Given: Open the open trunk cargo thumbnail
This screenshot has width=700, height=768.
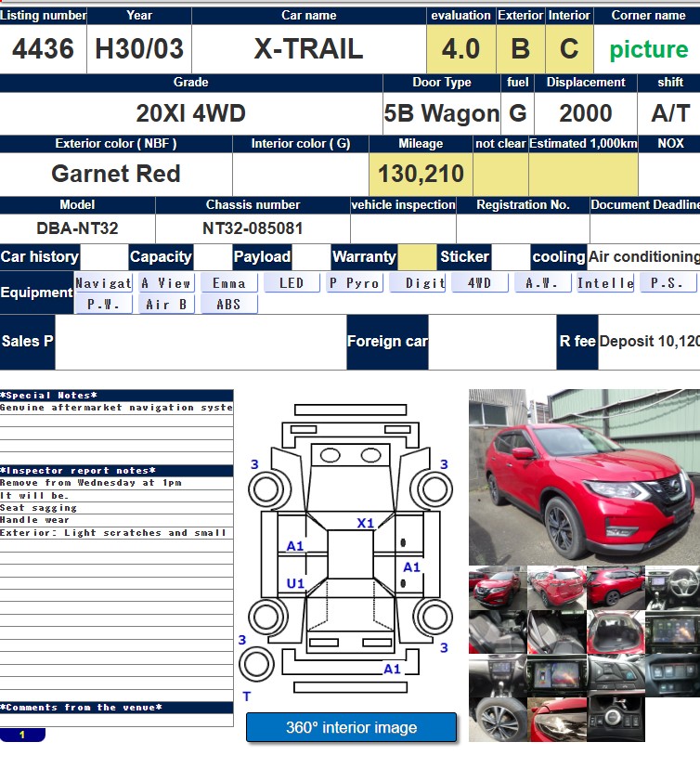Looking at the screenshot, I should point(616,631).
